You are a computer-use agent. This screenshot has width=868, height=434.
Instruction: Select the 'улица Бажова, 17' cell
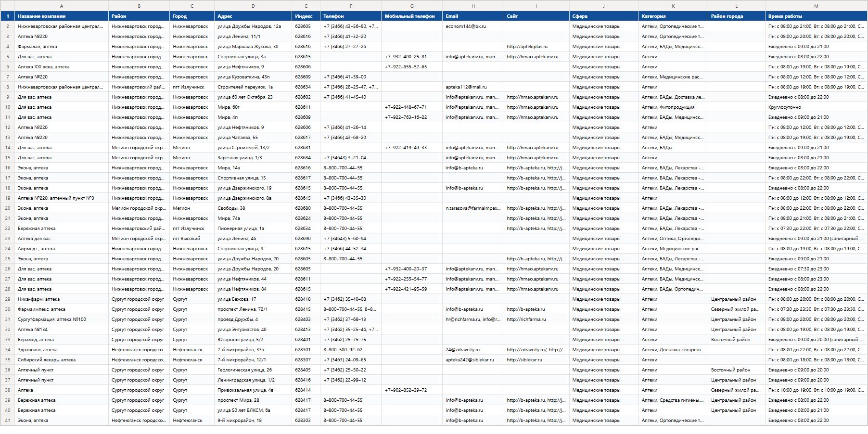click(x=253, y=299)
